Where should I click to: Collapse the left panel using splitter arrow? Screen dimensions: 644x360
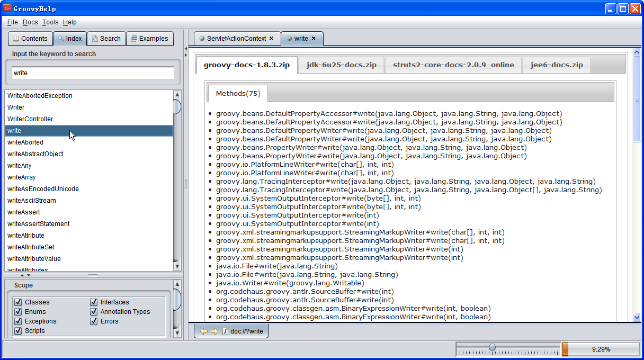186,49
